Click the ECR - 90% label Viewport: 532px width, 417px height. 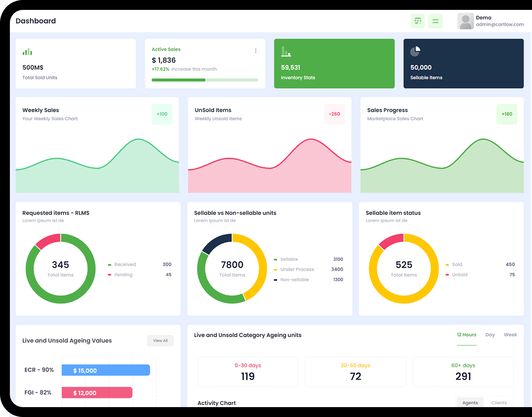tap(39, 370)
